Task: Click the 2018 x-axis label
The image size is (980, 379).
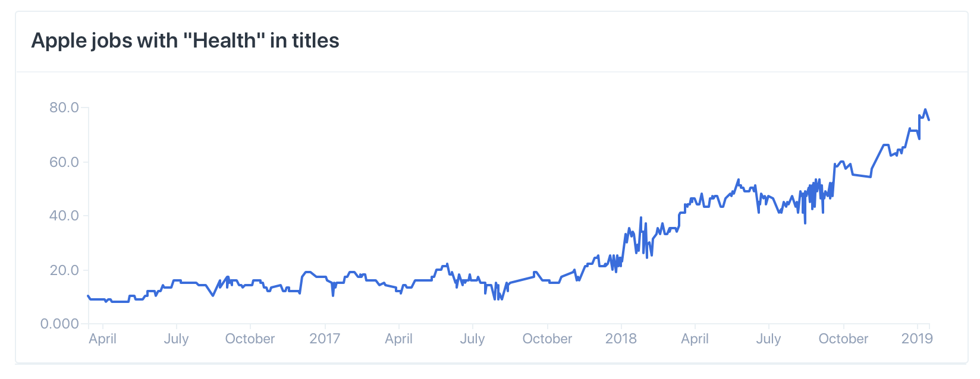Action: 621,339
